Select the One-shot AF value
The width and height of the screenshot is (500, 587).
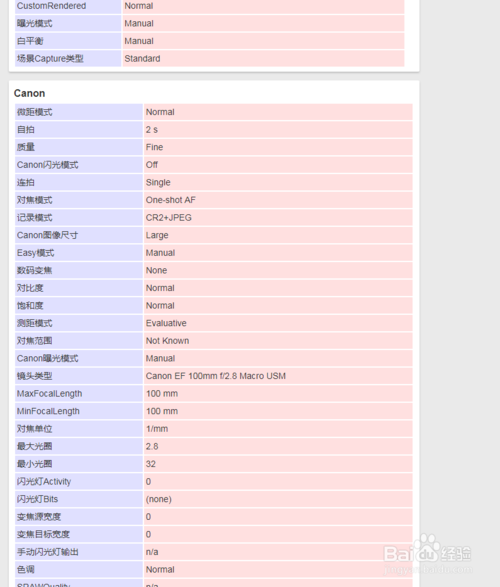[x=171, y=200]
